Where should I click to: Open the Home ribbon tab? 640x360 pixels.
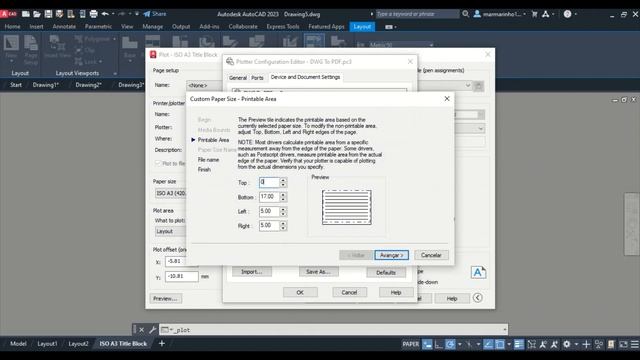point(12,27)
